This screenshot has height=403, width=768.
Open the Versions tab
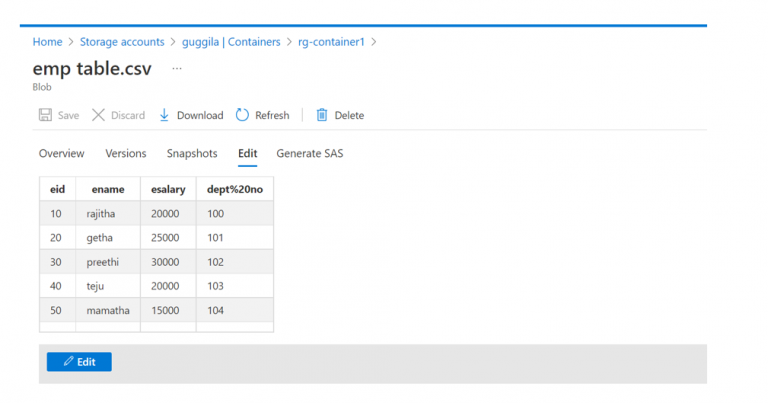tap(126, 153)
